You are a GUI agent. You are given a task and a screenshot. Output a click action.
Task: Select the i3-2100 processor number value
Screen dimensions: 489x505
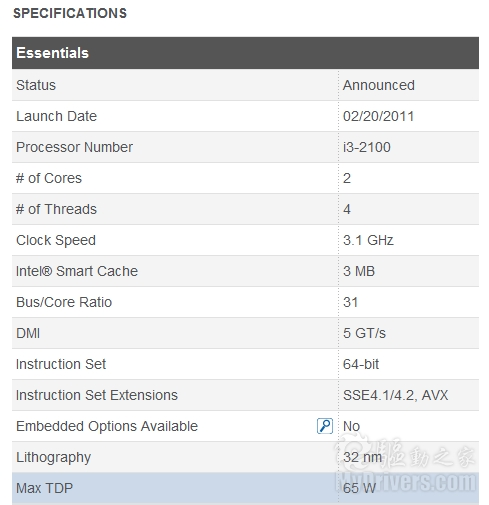[367, 147]
